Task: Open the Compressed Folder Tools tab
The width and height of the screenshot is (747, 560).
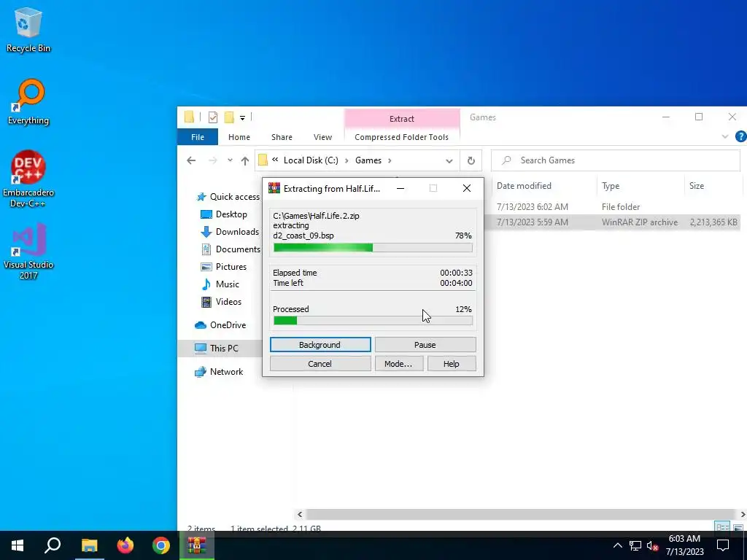Action: click(x=402, y=137)
